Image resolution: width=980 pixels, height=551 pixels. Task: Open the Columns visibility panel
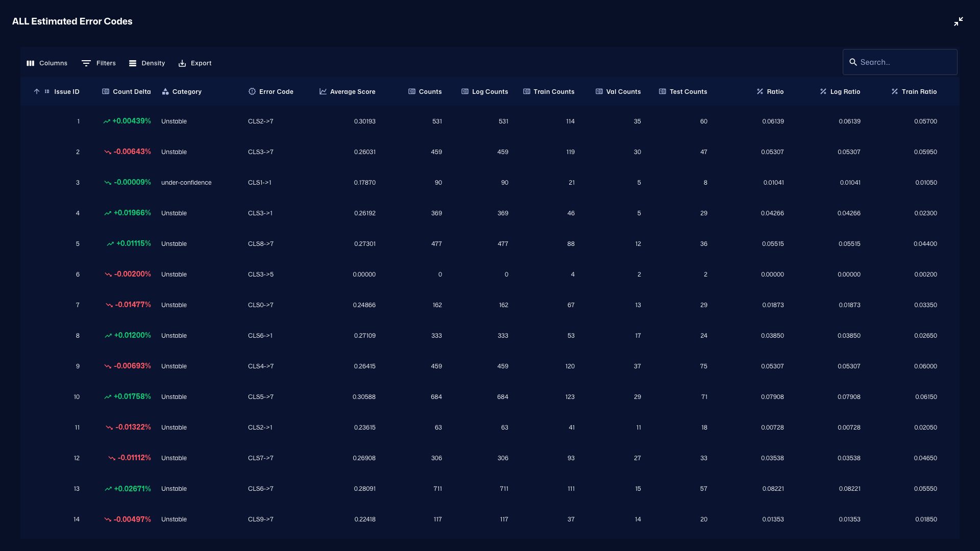[46, 63]
